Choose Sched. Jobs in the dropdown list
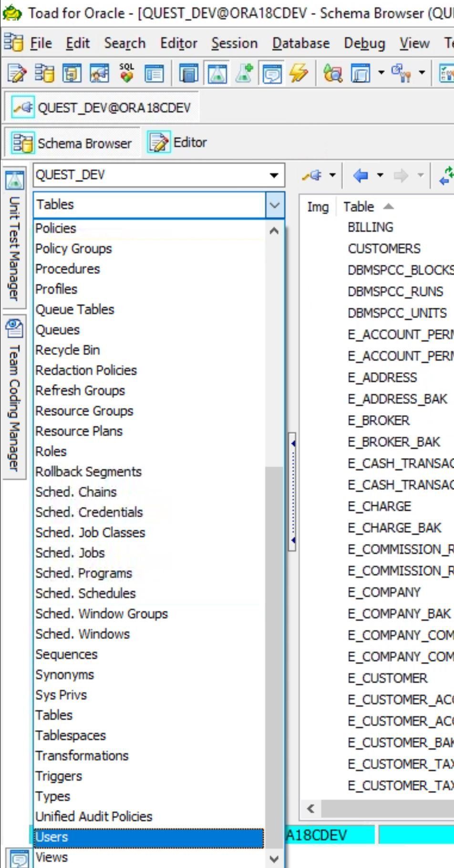This screenshot has width=454, height=868. [149, 553]
